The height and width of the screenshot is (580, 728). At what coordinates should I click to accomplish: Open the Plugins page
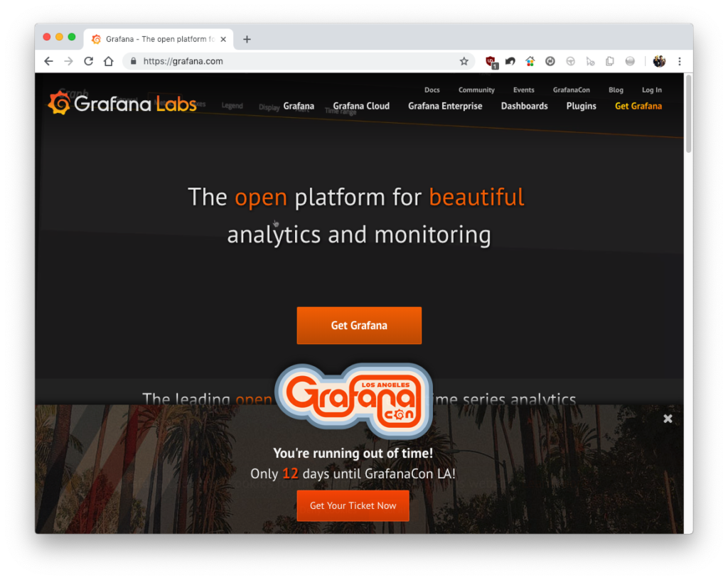tap(581, 106)
